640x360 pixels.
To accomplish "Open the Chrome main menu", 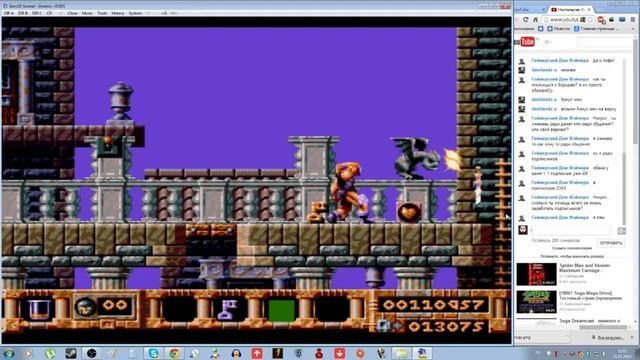I will (x=633, y=20).
